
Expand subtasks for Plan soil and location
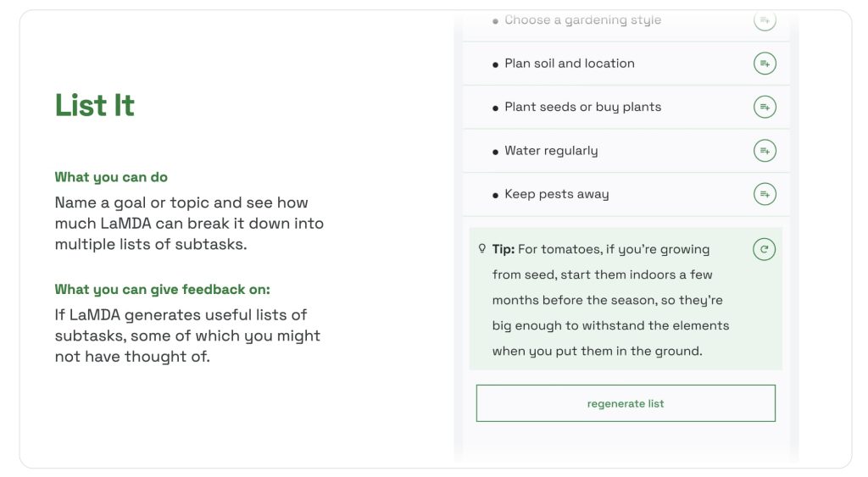pyautogui.click(x=765, y=64)
